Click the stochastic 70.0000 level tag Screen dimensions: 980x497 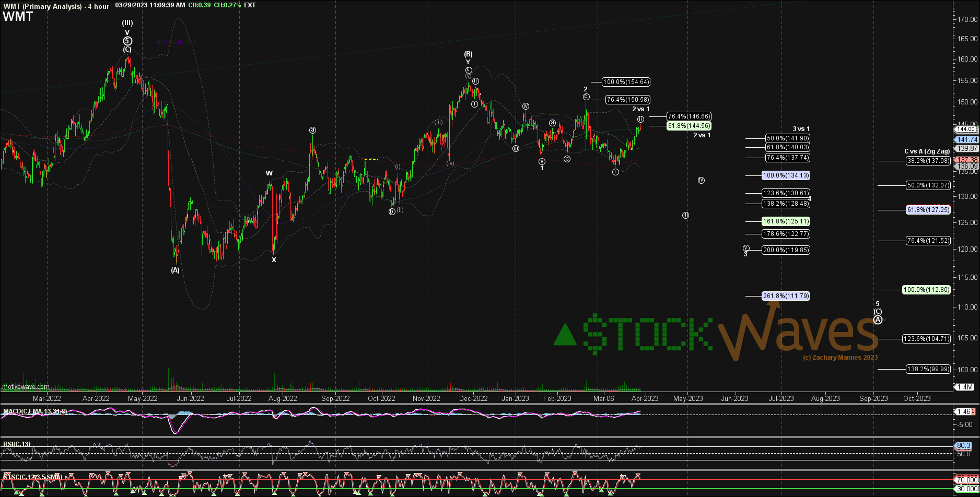click(x=966, y=480)
